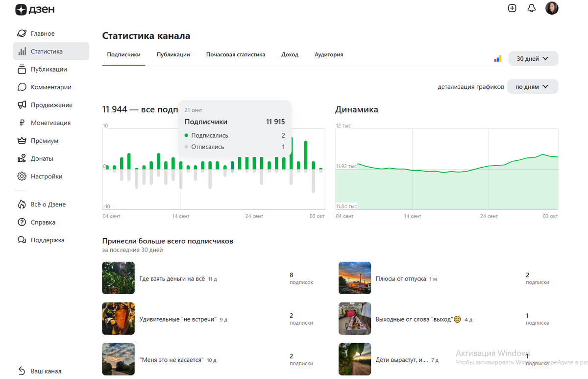This screenshot has width=588, height=379.
Task: Click thumbnail for Дети вырастут, и ...
Action: 355,359
